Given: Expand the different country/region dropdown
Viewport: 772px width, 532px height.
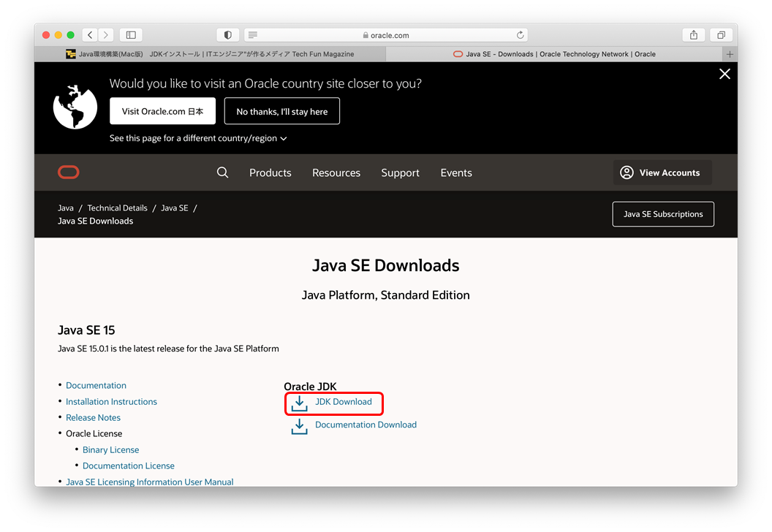Looking at the screenshot, I should pyautogui.click(x=198, y=138).
